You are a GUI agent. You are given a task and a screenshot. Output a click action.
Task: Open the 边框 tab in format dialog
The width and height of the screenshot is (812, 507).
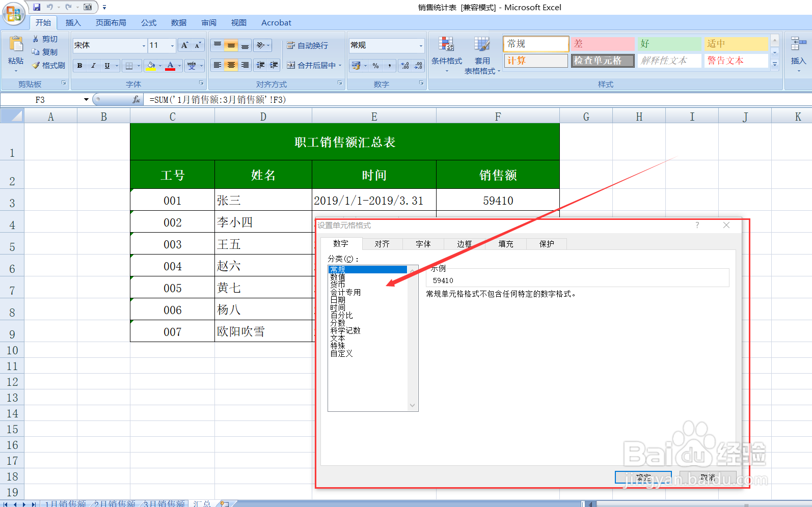[465, 244]
